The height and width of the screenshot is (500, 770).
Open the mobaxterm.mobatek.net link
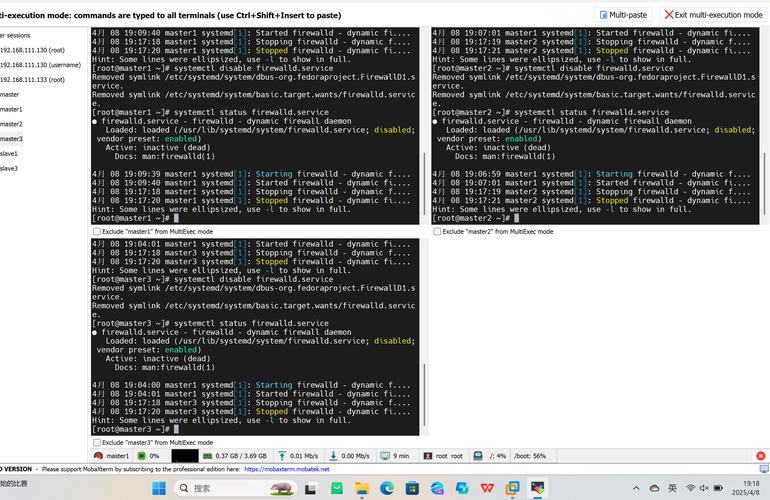286,469
